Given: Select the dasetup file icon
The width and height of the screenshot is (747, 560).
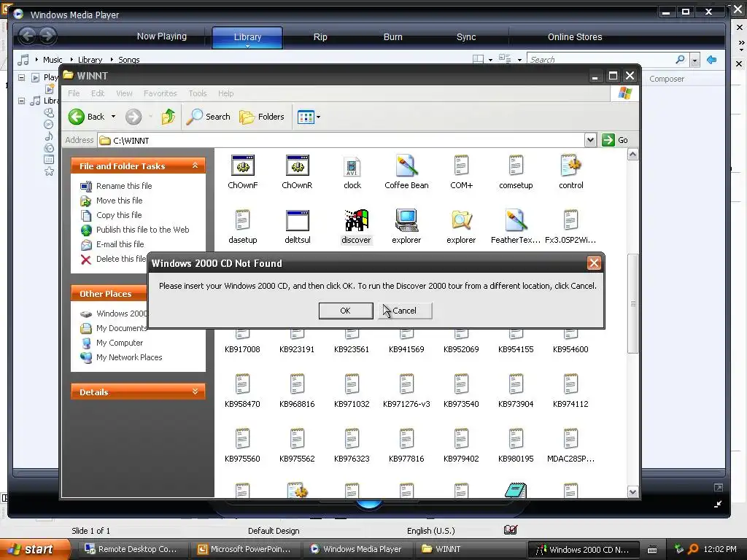Looking at the screenshot, I should [243, 220].
